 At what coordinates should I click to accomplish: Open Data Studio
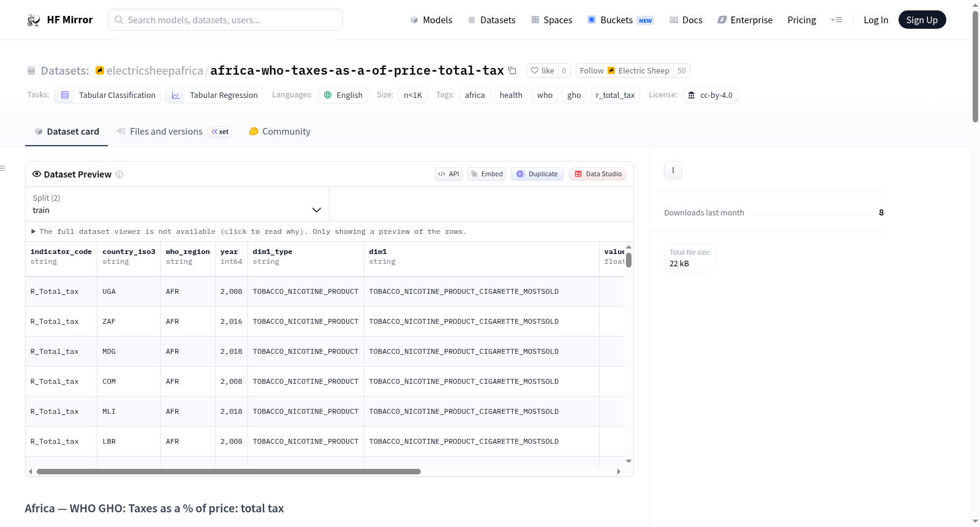[598, 174]
